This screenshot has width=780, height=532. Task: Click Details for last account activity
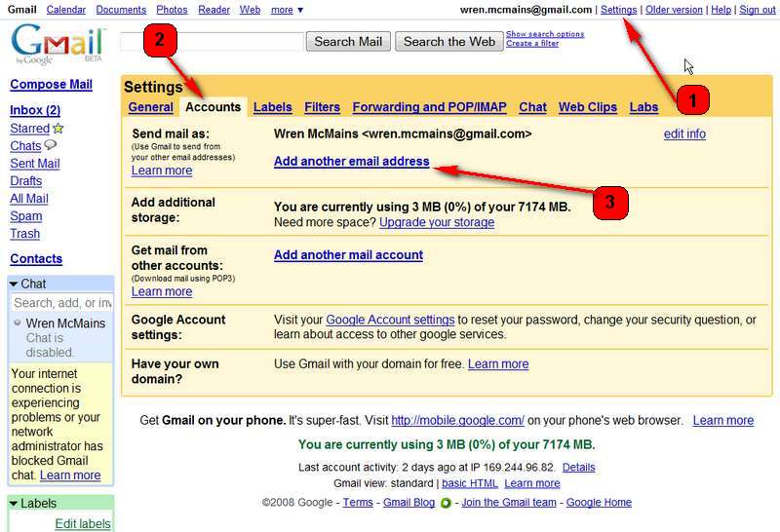(x=578, y=468)
